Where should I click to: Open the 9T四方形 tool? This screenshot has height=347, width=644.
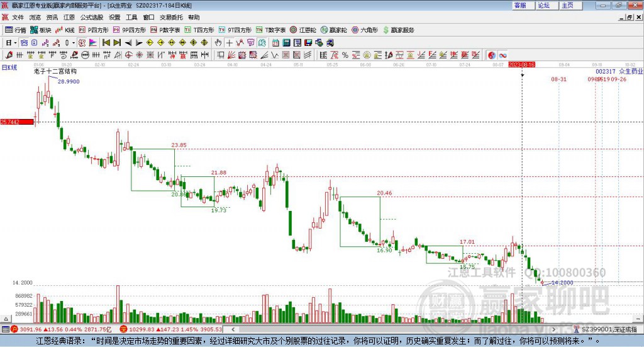click(235, 30)
